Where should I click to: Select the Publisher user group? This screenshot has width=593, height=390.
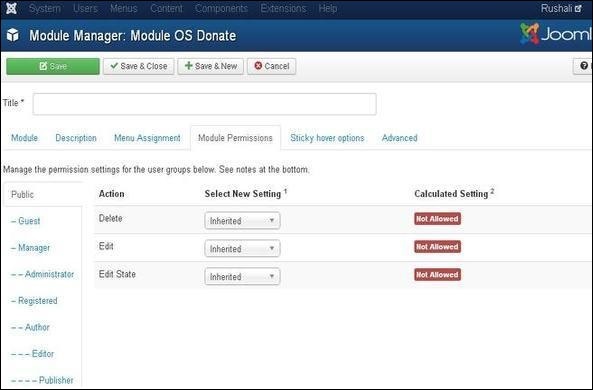(42, 380)
